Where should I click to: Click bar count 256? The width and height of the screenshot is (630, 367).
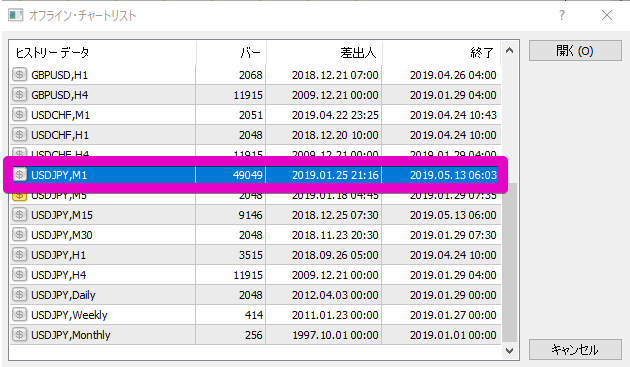point(254,335)
